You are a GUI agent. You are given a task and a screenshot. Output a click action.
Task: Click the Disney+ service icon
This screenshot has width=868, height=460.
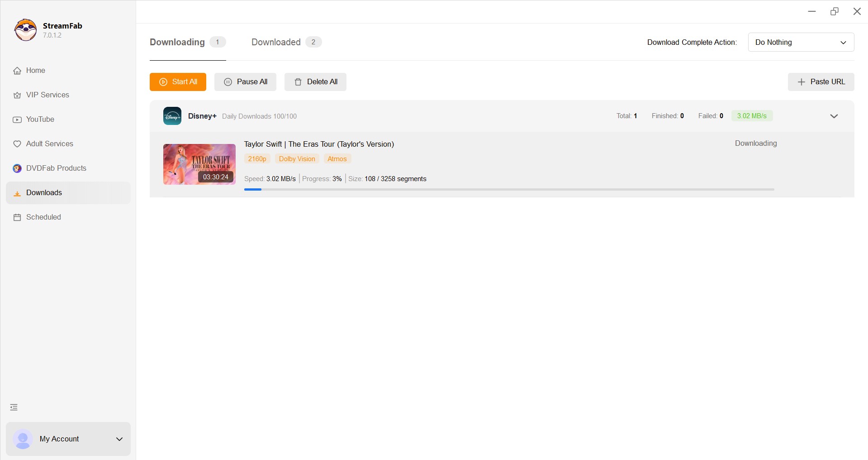(x=172, y=116)
